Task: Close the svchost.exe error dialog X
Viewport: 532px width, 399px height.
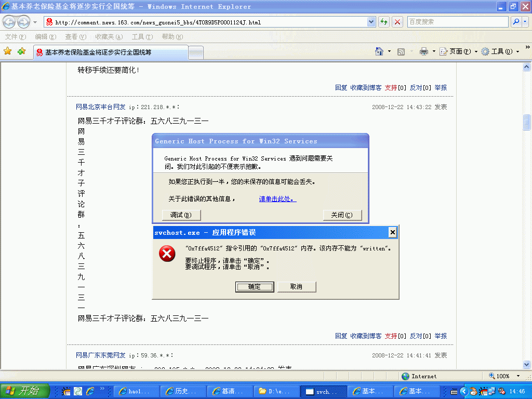Action: [393, 232]
